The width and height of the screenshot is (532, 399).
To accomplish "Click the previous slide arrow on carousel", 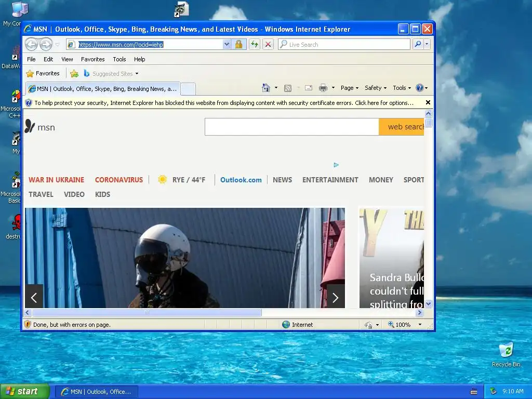I will [x=34, y=298].
